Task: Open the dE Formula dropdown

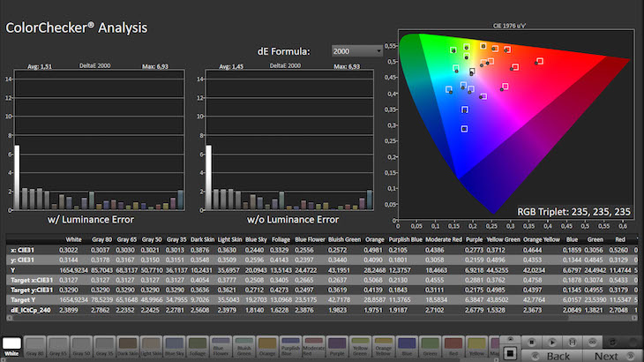Action: (x=357, y=51)
